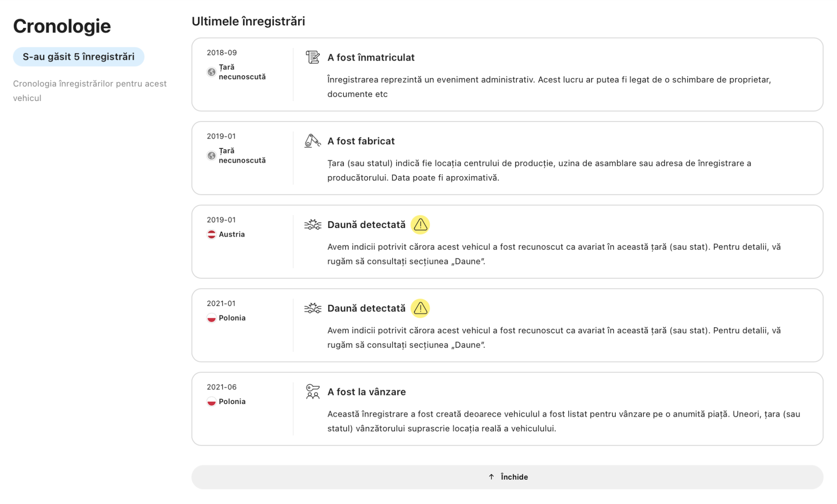Click the Poland flag in 2021-01 entry

(x=211, y=318)
